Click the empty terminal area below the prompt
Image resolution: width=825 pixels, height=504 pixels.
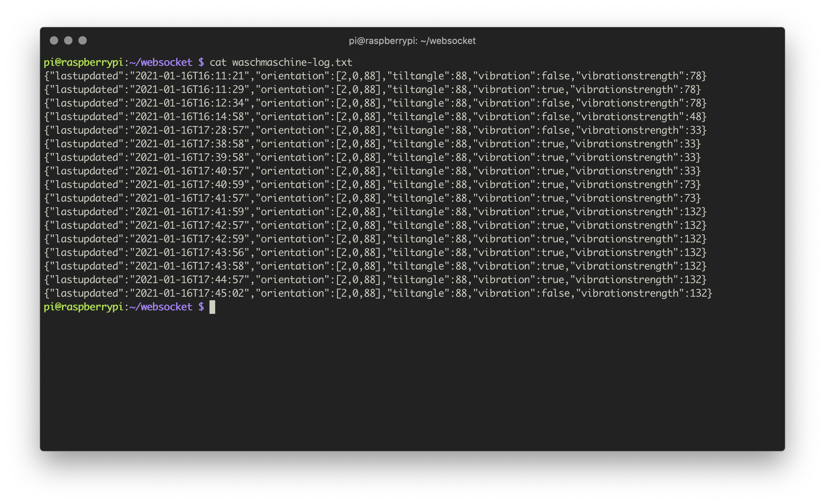click(411, 375)
